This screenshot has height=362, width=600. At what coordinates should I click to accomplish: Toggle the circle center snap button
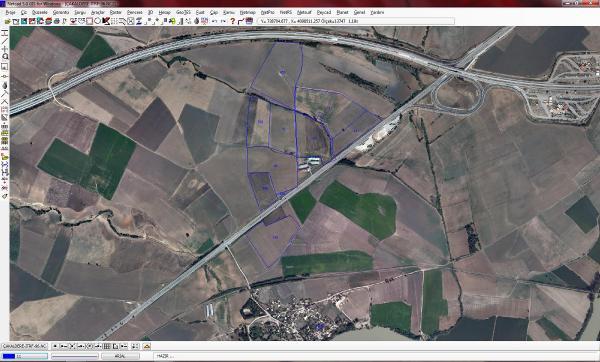[90, 346]
